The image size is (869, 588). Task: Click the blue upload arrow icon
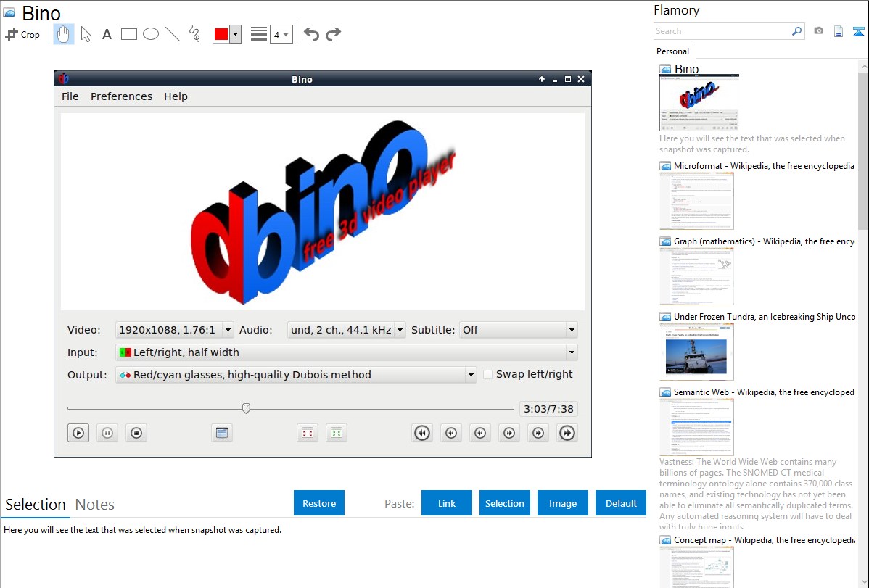pyautogui.click(x=859, y=32)
